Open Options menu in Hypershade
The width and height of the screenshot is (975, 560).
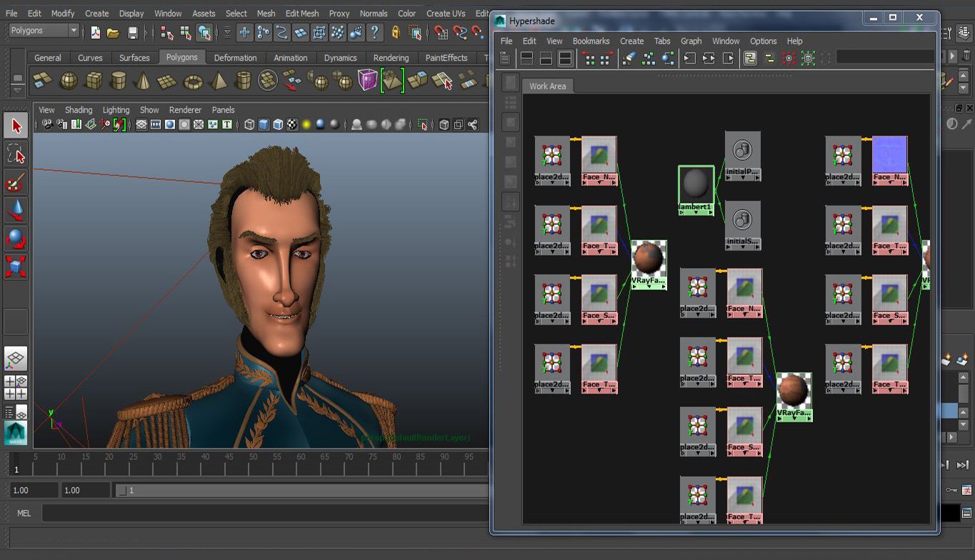(763, 41)
